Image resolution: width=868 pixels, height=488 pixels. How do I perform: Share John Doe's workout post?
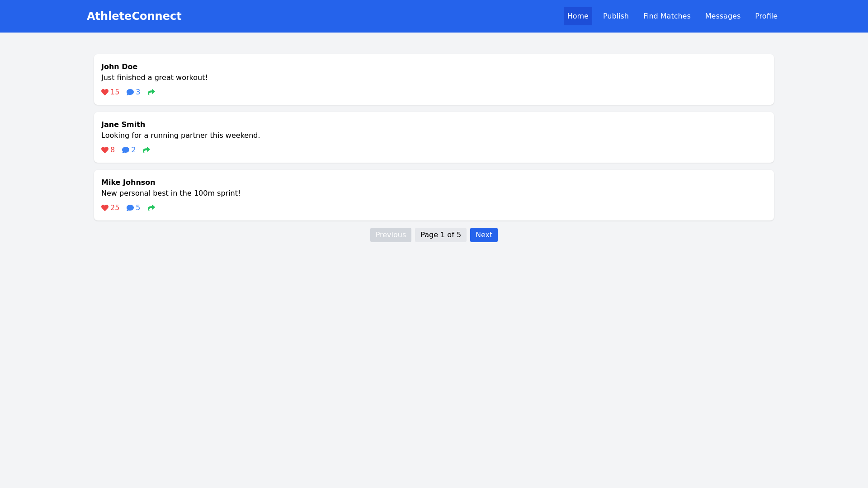[151, 92]
